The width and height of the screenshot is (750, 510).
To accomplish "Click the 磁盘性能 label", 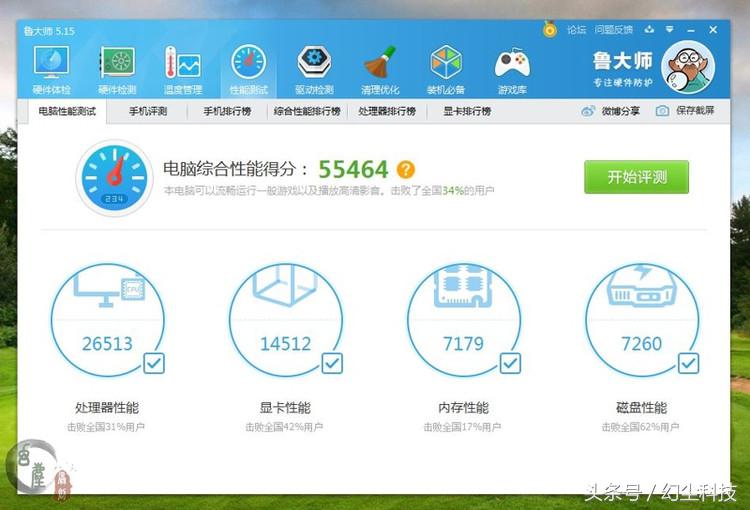I will point(641,408).
